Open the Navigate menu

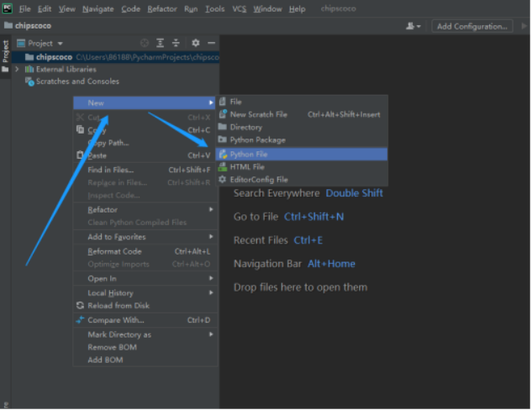pos(98,8)
